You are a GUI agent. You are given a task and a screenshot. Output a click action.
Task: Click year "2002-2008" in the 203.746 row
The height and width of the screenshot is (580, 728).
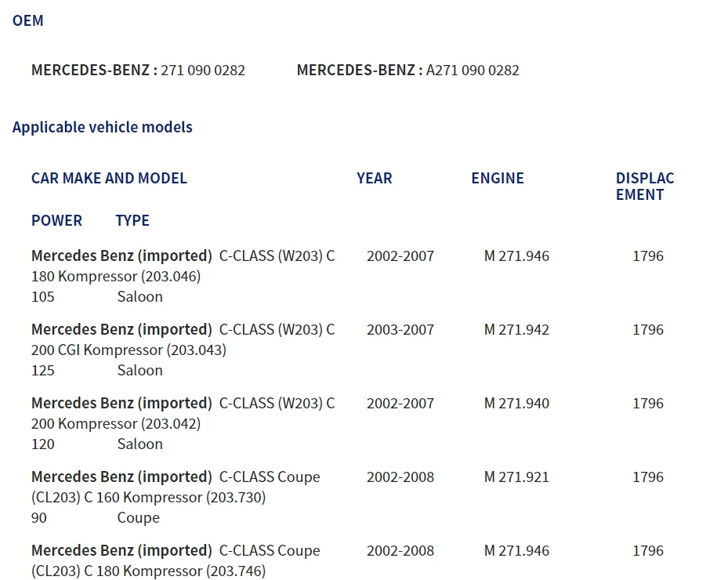tap(400, 551)
